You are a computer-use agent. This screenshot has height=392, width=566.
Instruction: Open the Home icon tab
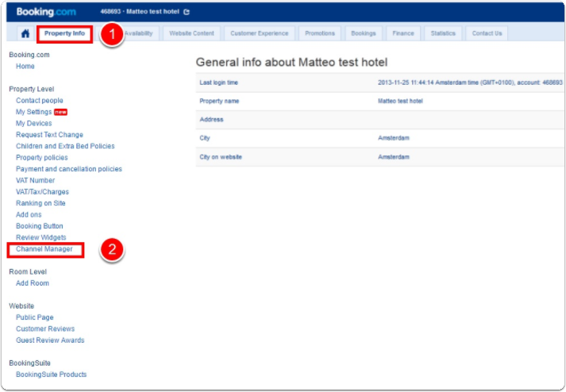pyautogui.click(x=25, y=33)
